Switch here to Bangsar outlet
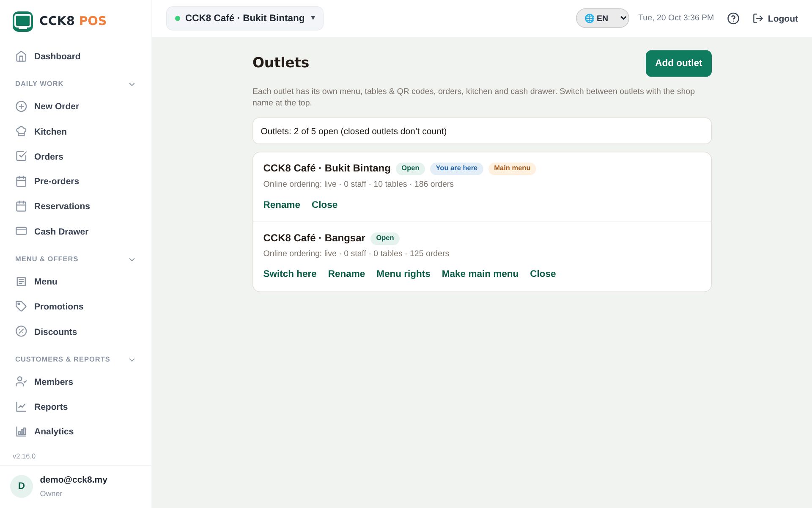The image size is (812, 508). click(x=290, y=274)
